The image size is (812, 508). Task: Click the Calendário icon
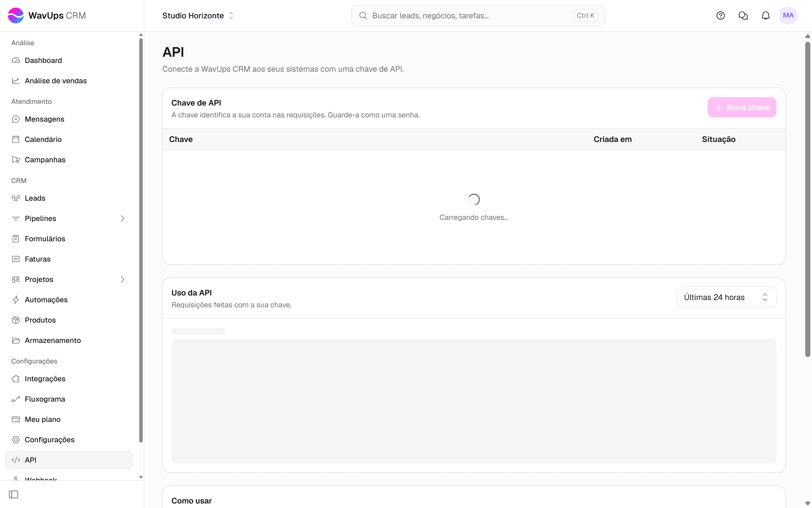point(16,139)
